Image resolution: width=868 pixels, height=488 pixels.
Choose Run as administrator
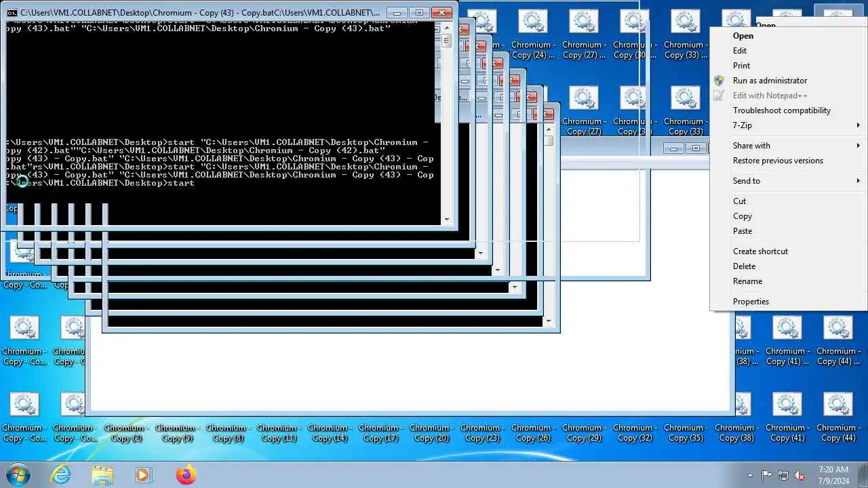click(789, 81)
